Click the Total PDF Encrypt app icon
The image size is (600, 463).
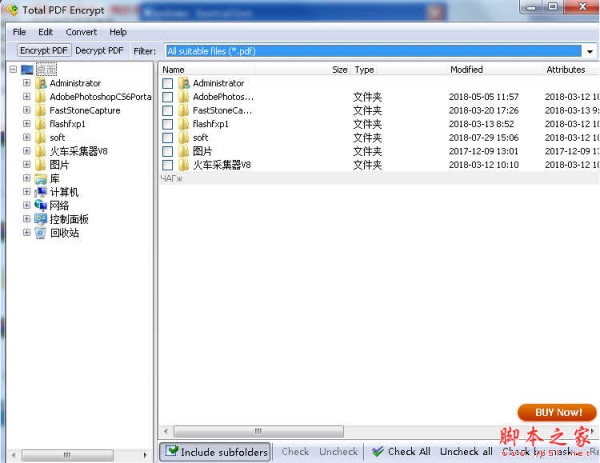point(12,10)
